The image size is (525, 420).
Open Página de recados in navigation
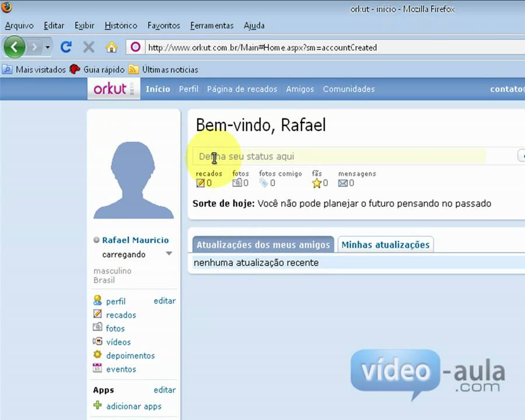[x=242, y=89]
